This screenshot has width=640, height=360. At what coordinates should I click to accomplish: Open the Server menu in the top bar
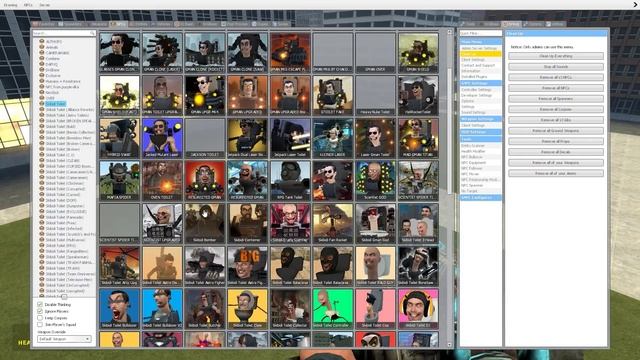[44, 5]
